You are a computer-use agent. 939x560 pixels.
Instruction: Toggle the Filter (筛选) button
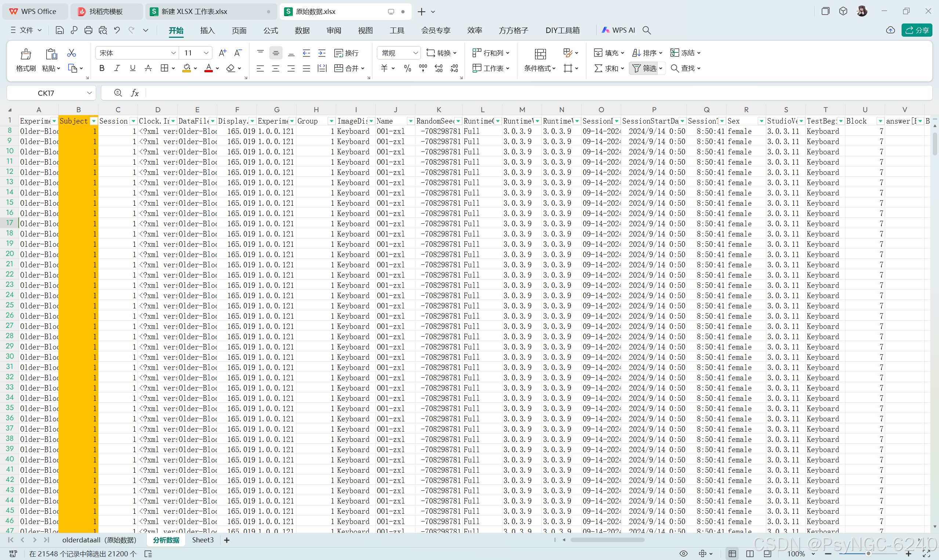(644, 68)
